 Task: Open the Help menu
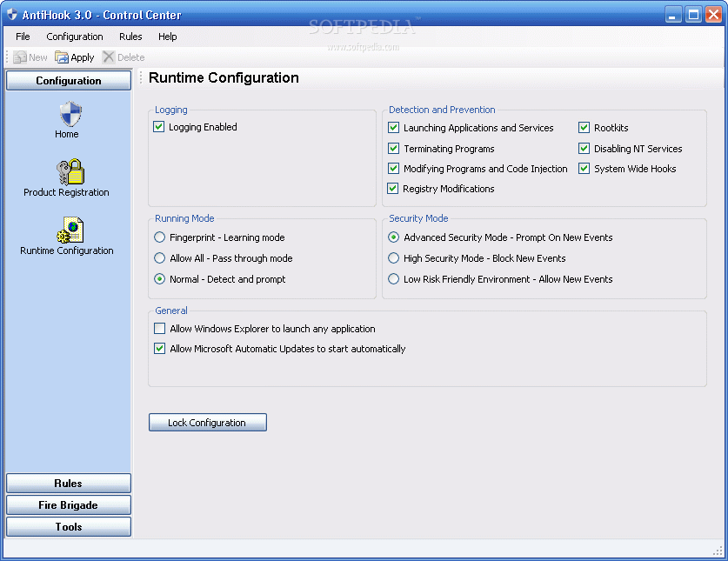point(168,37)
